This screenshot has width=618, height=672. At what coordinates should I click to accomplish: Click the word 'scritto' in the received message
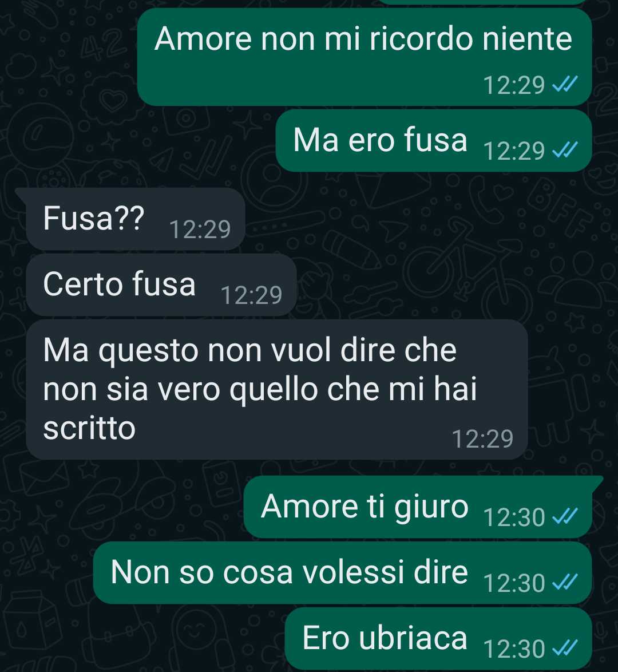(89, 428)
